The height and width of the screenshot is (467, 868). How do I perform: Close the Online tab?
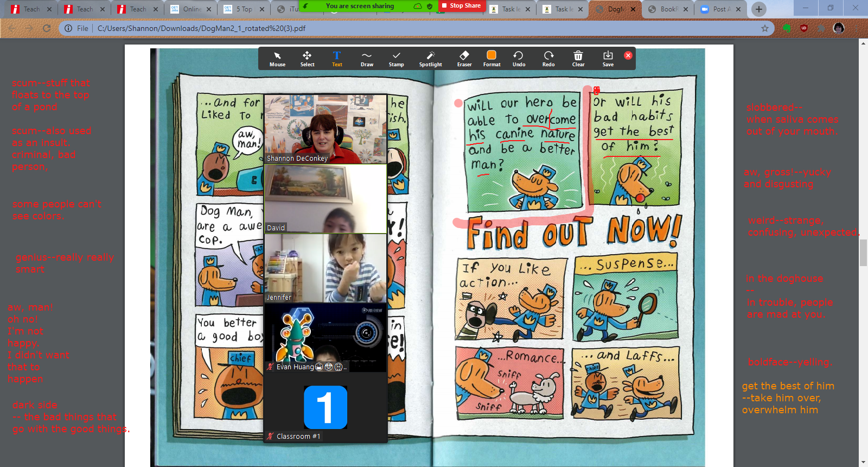209,9
